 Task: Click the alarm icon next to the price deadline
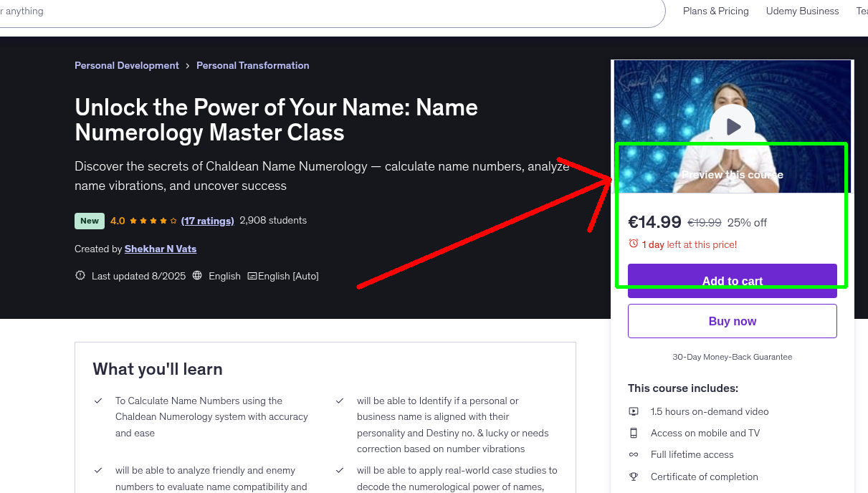click(634, 244)
